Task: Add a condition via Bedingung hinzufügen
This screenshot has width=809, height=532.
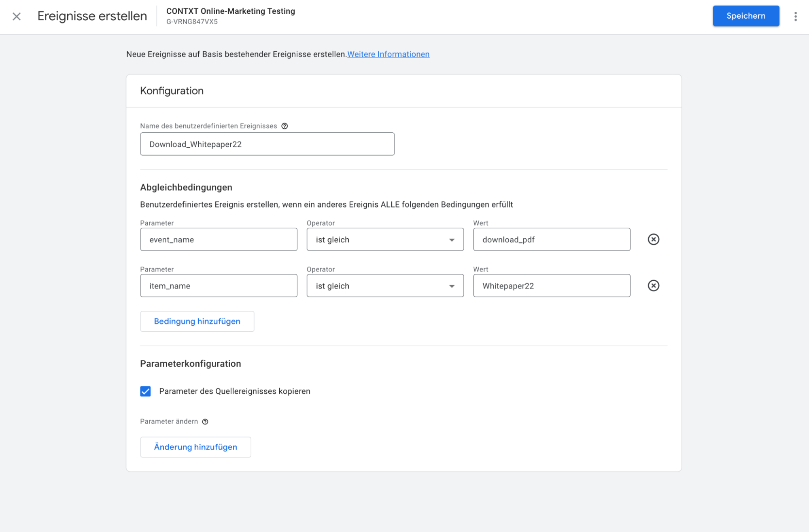Action: (197, 321)
